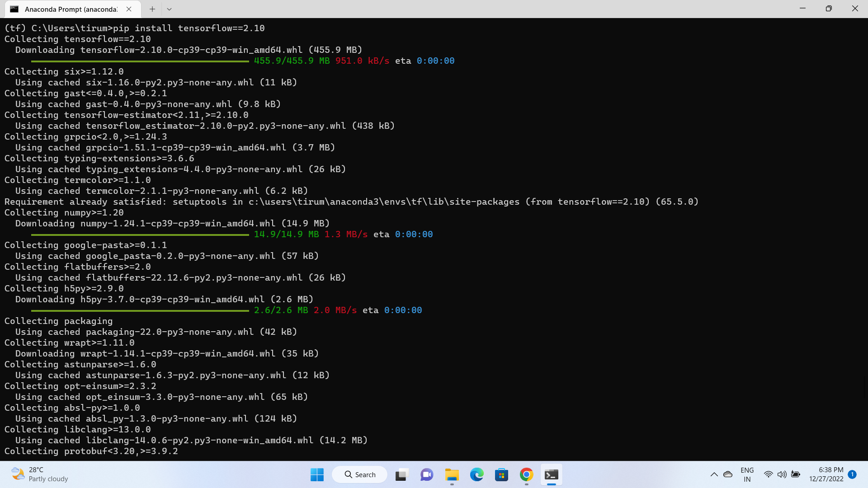This screenshot has width=868, height=488.
Task: Open the Chat app from the taskbar
Action: [x=427, y=474]
